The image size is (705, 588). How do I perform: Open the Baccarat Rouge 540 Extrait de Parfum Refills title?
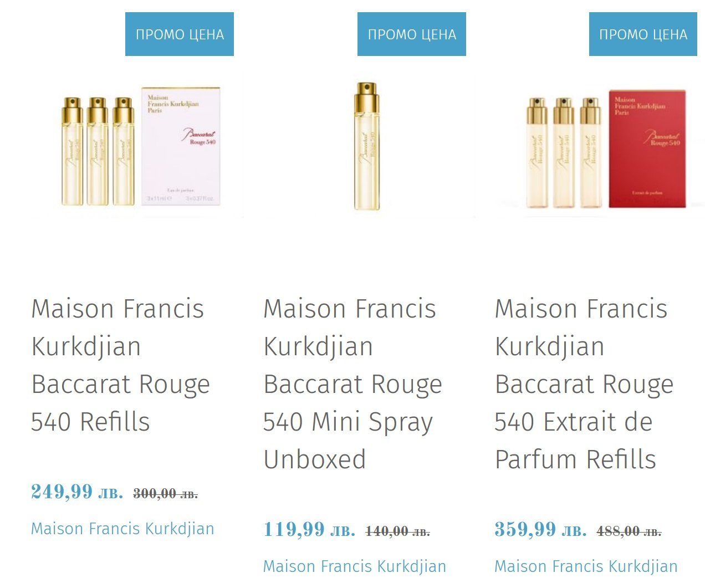(x=584, y=384)
